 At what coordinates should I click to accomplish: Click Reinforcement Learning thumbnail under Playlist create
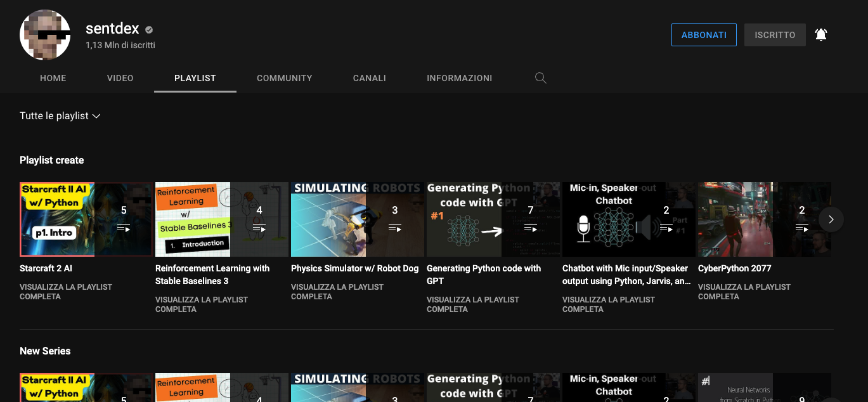222,219
